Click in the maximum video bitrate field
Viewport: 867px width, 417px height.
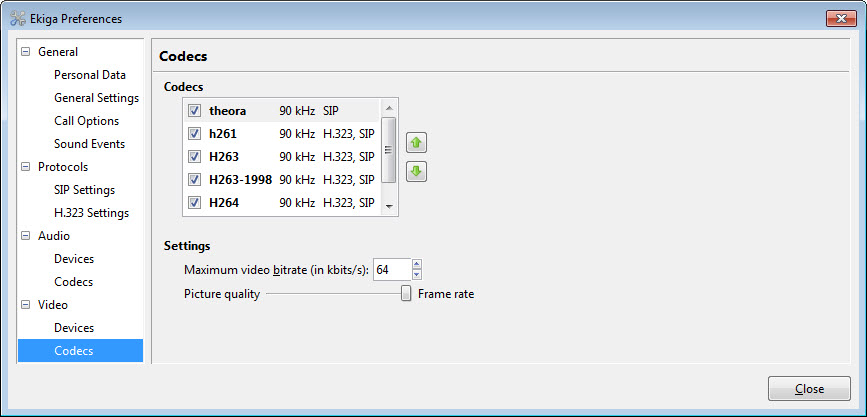(x=392, y=270)
